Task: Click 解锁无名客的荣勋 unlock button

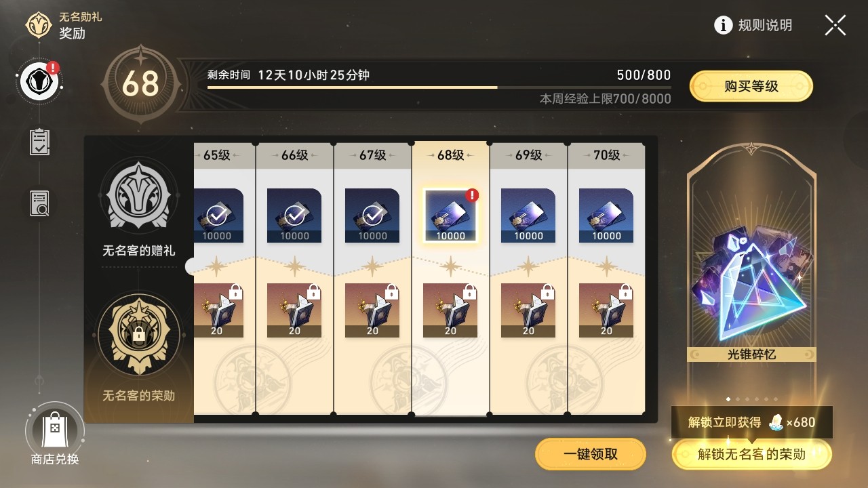Action: [752, 454]
